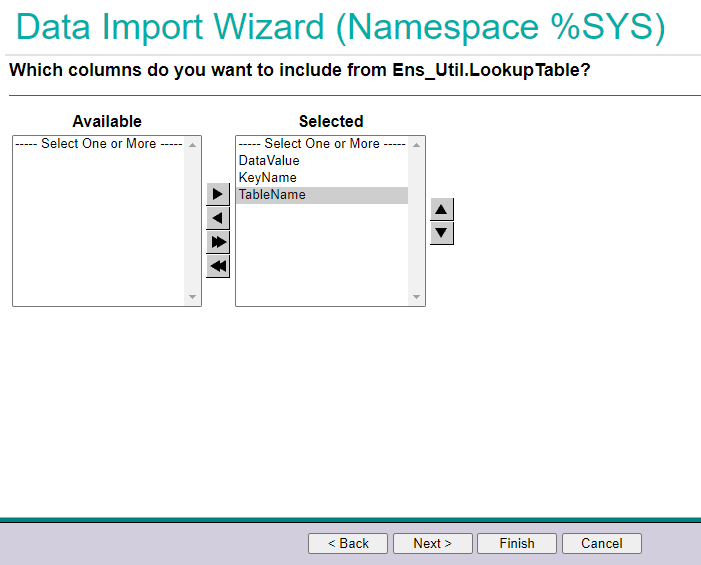701x565 pixels.
Task: Click the move all left double arrow
Action: (218, 266)
